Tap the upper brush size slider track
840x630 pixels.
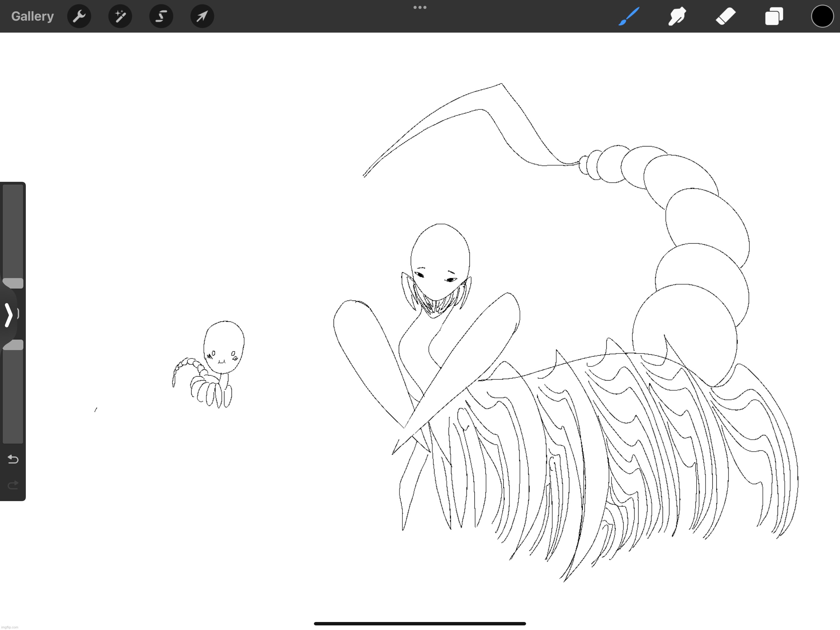pos(13,232)
